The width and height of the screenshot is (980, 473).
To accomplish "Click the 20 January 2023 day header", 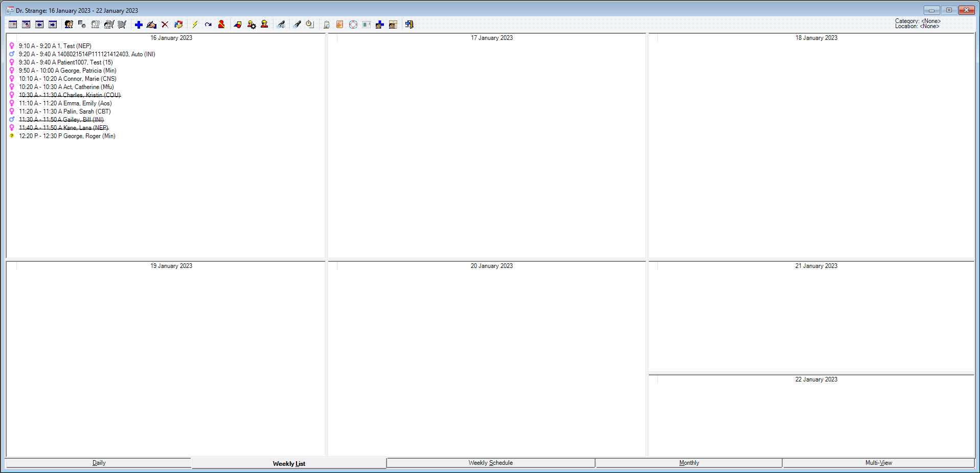I will (492, 266).
